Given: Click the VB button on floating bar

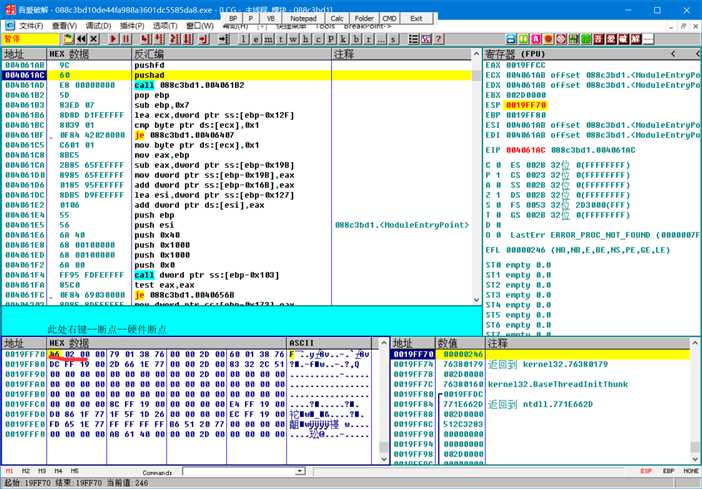Looking at the screenshot, I should (270, 18).
